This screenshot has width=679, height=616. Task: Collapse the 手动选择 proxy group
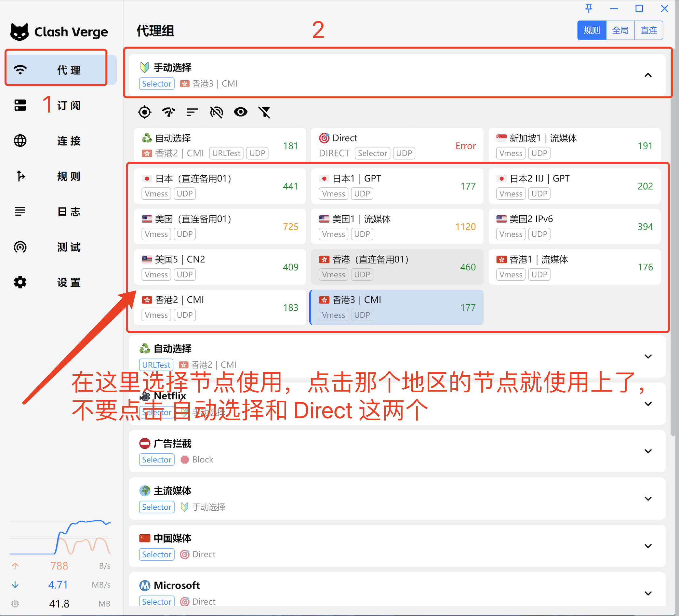(648, 75)
